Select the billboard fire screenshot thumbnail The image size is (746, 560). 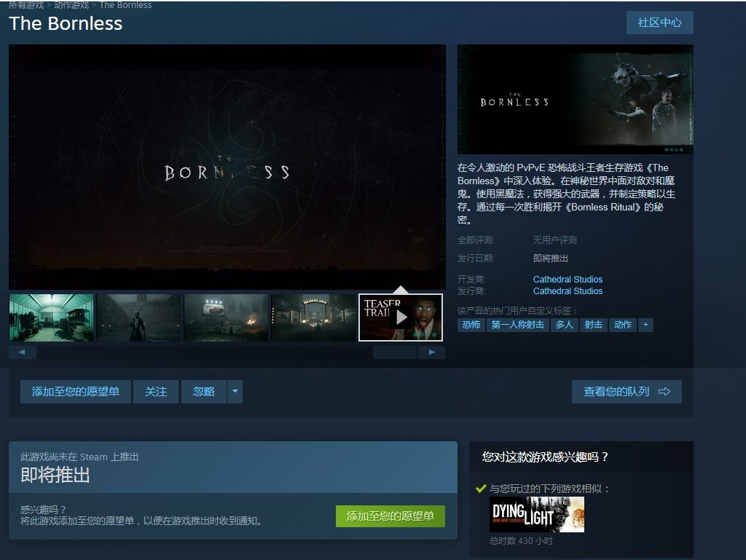(226, 318)
